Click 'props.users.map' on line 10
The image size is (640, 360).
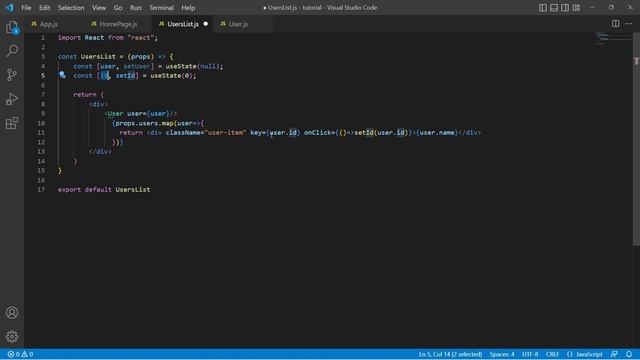pyautogui.click(x=144, y=123)
